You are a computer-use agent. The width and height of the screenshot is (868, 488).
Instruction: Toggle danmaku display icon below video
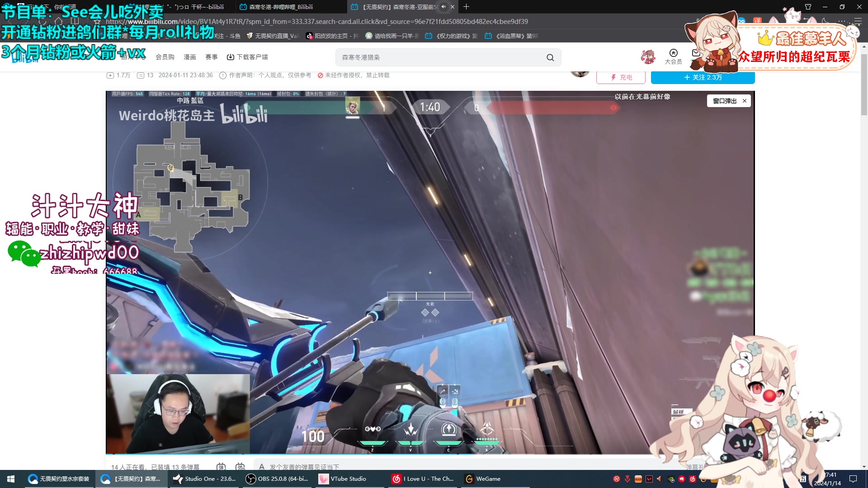(221, 466)
